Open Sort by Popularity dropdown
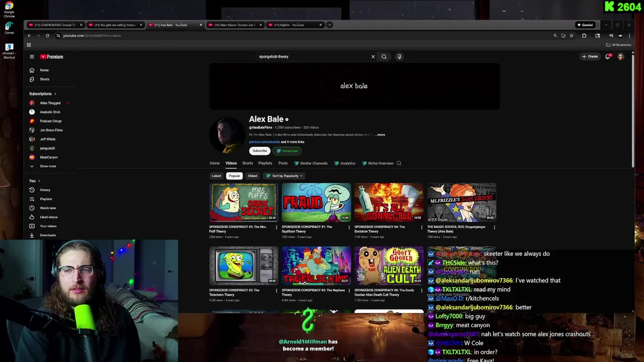 pos(284,176)
